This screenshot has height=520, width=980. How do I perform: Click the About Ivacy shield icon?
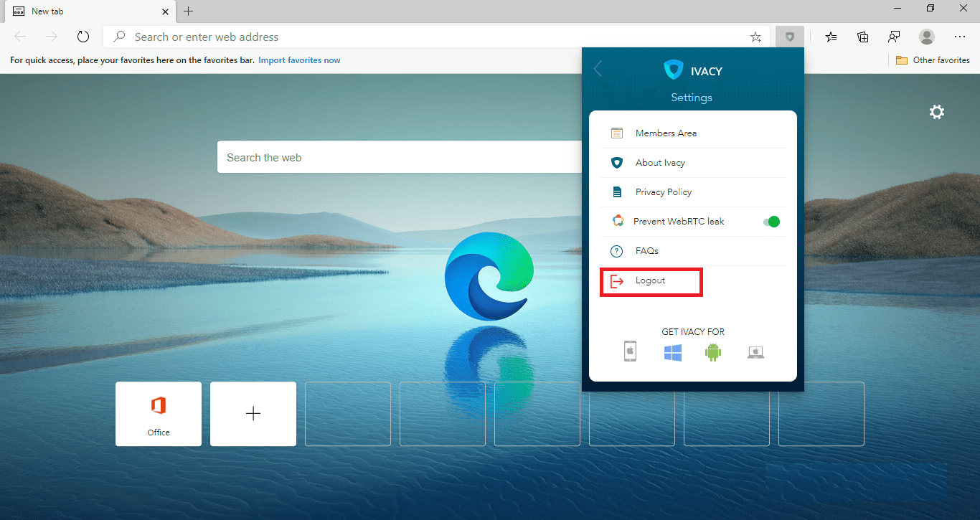pyautogui.click(x=617, y=162)
